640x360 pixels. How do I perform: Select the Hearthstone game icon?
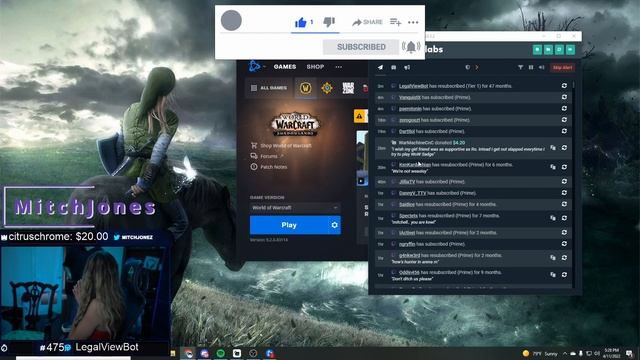(327, 88)
